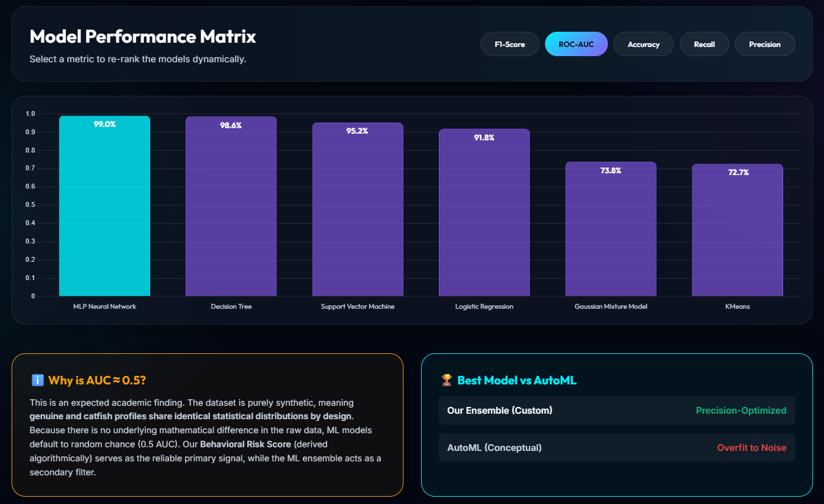
Task: Toggle the ROC-AUC metric button
Action: 576,44
